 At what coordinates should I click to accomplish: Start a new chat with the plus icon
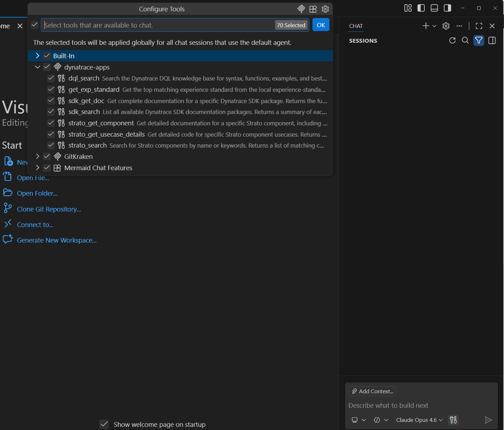(425, 26)
